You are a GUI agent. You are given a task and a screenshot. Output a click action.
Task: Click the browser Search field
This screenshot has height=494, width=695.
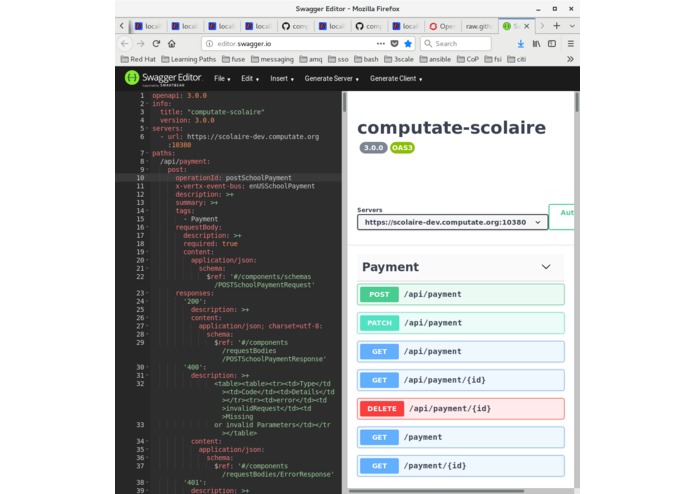(456, 43)
